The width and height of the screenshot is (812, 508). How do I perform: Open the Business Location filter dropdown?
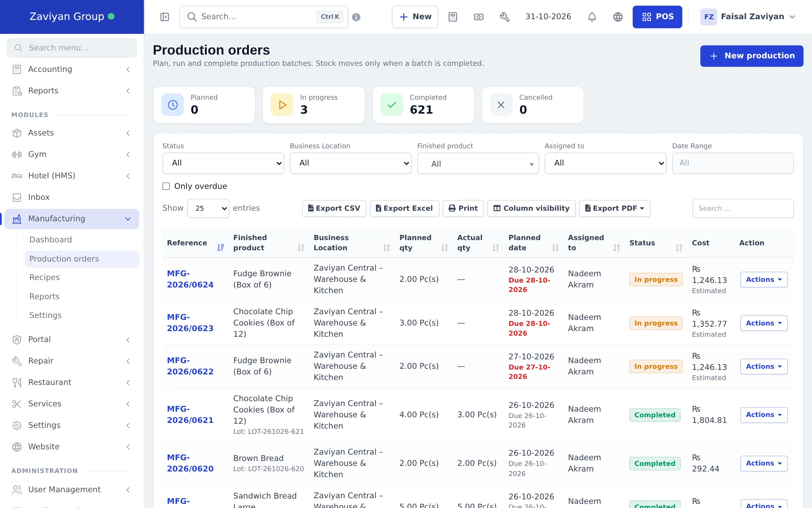(351, 163)
